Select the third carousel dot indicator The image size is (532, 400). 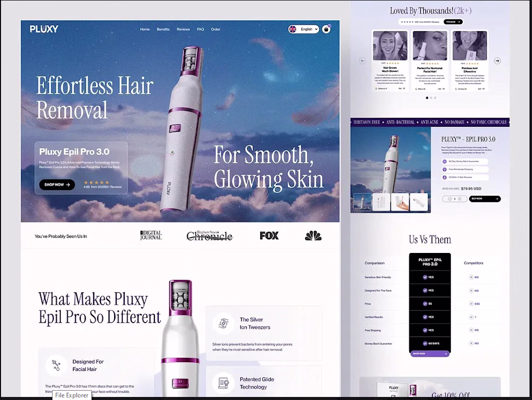pos(435,98)
